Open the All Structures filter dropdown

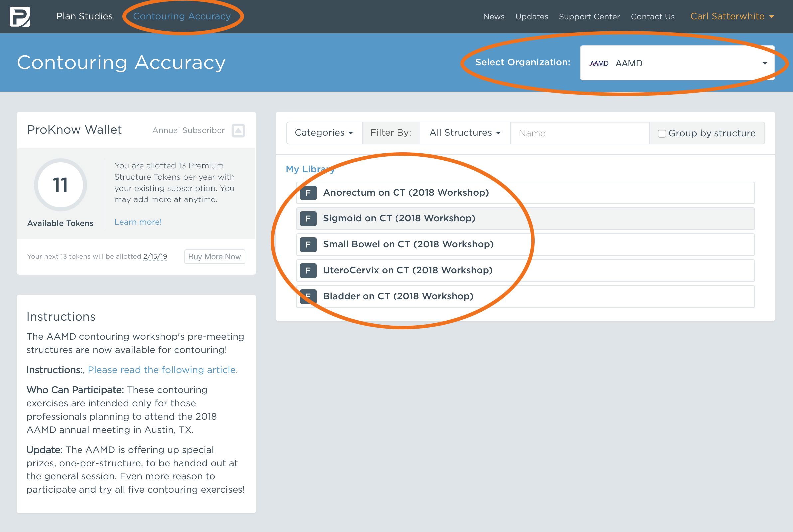tap(465, 133)
